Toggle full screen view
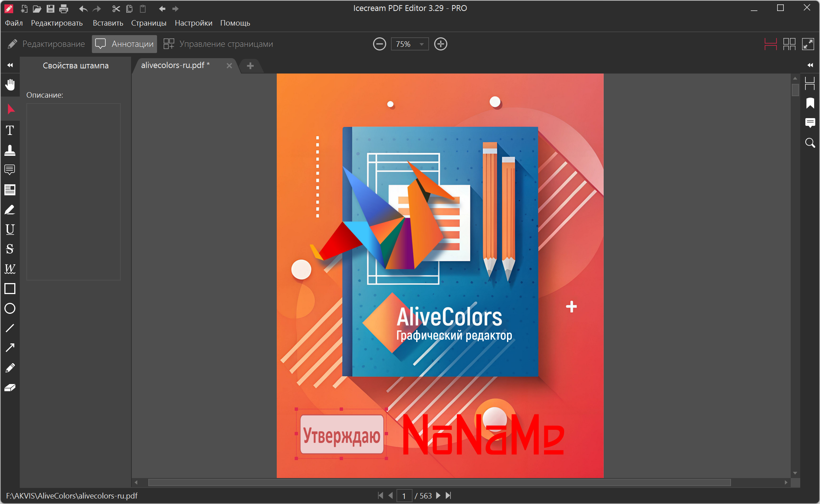 coord(808,44)
